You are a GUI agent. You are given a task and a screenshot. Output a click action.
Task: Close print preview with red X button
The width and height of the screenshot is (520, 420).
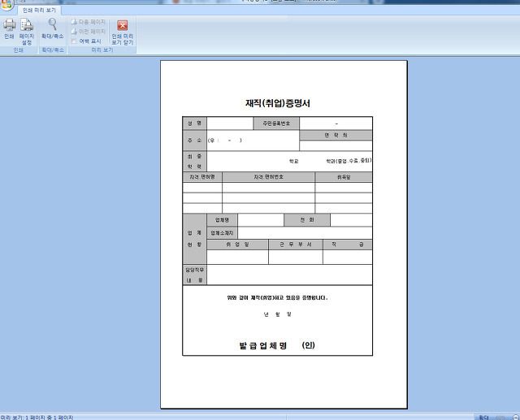coord(123,25)
